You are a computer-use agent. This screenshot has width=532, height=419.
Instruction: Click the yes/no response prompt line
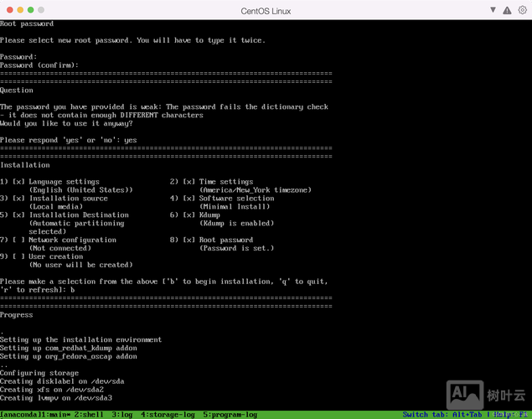pos(68,140)
